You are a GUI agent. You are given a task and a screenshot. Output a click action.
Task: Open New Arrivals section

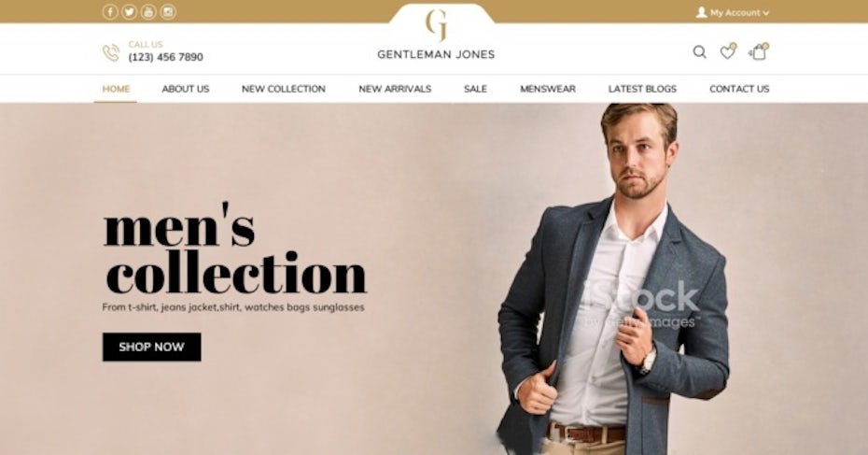(x=395, y=89)
